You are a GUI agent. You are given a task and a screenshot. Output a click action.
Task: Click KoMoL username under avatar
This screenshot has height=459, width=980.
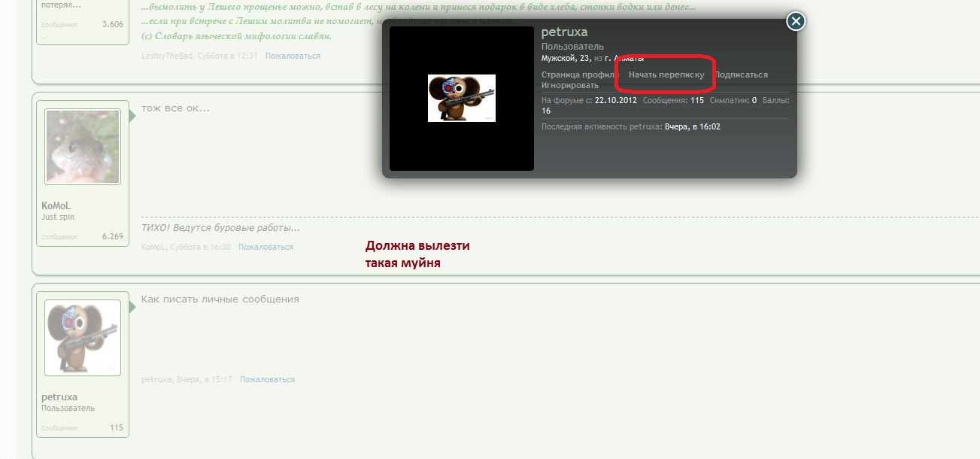point(56,206)
